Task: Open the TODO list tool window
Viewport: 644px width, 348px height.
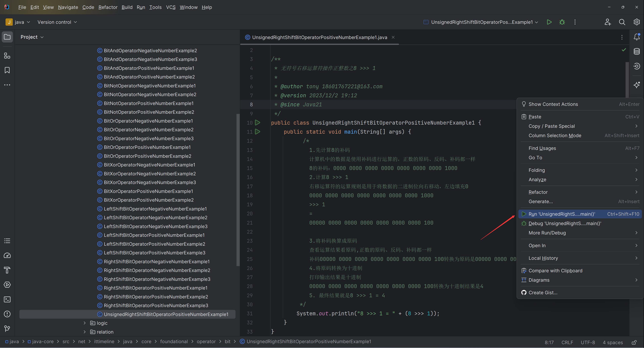Action: click(x=7, y=241)
